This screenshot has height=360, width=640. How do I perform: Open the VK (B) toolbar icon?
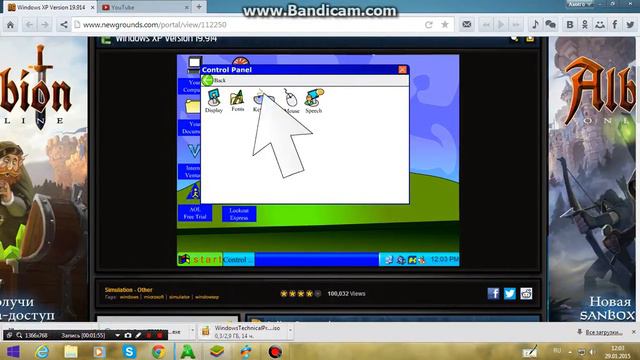(x=570, y=25)
